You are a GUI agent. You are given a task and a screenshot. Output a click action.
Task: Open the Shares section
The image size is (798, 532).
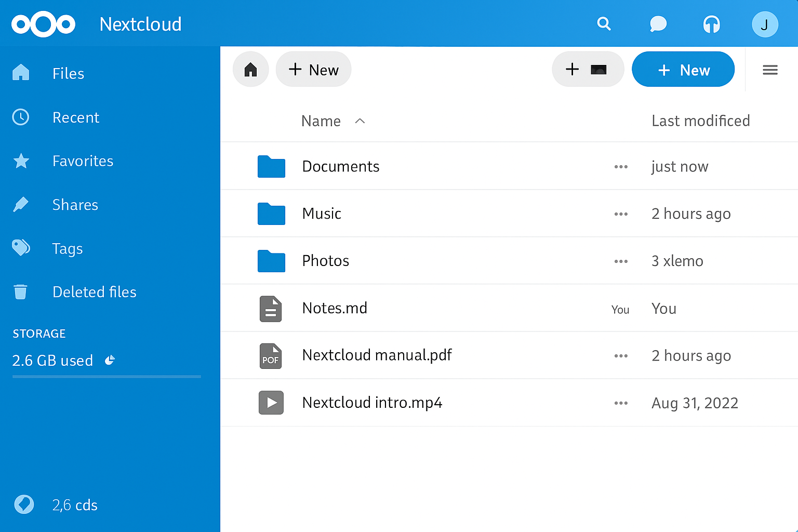75,205
